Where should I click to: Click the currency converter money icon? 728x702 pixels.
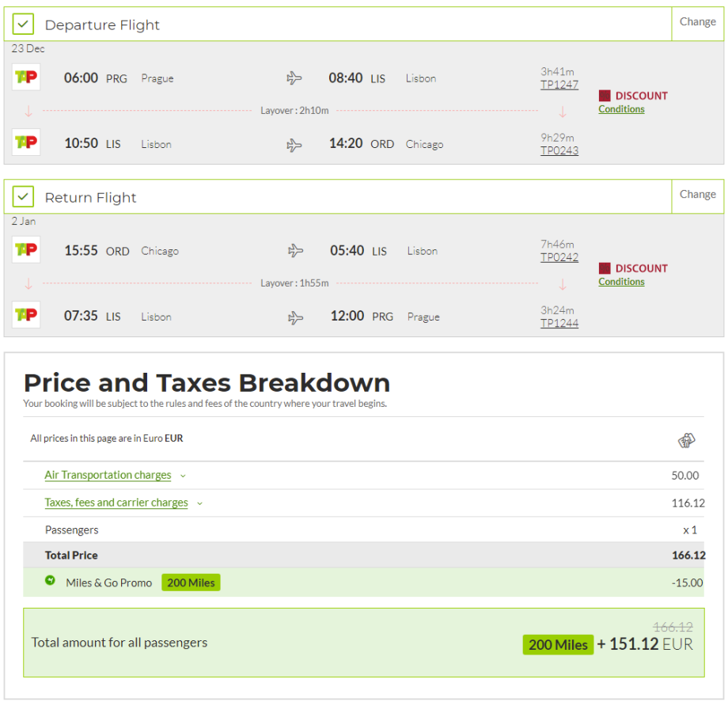click(686, 440)
